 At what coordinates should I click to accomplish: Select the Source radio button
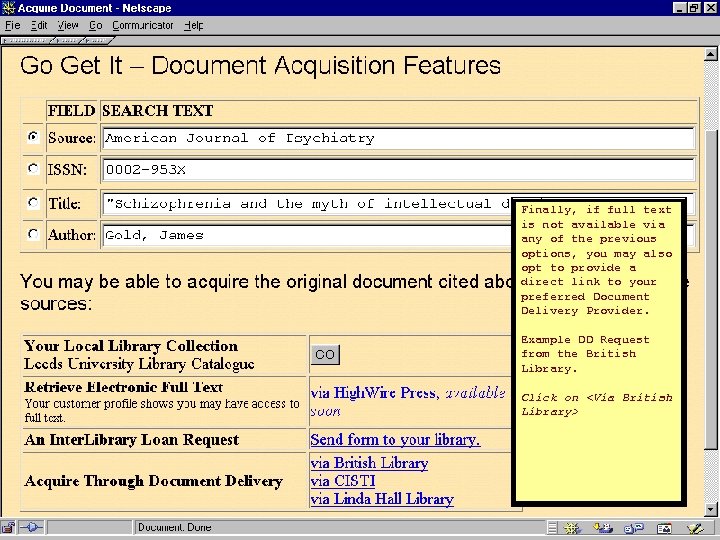click(33, 136)
